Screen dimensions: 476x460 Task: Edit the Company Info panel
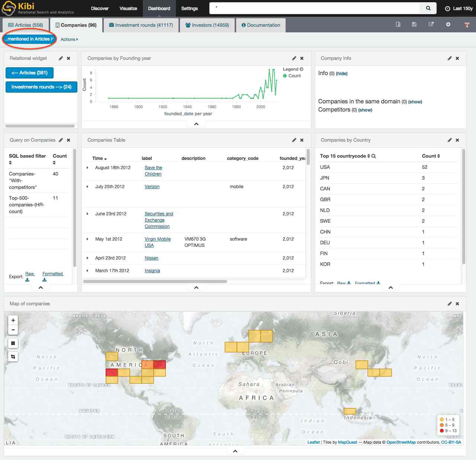[x=450, y=58]
